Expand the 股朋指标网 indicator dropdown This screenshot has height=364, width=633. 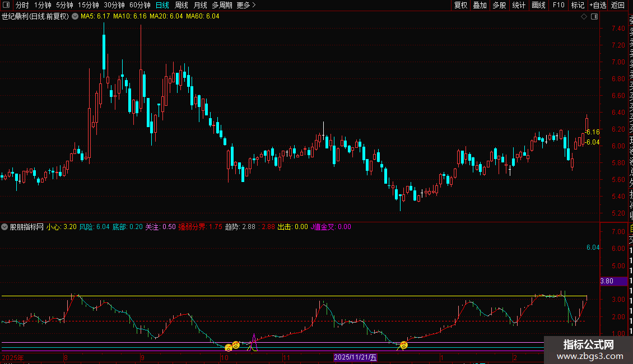click(x=5, y=227)
